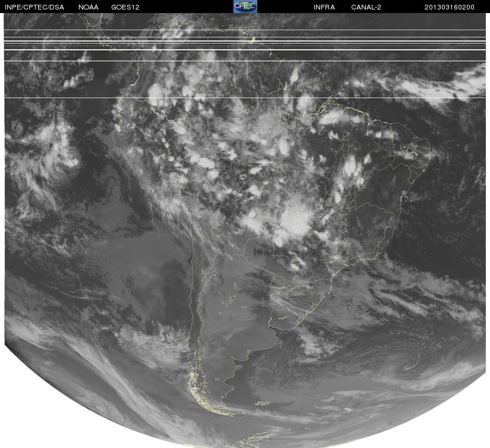Click the CANAL-2 channel label
This screenshot has height=448, width=490.
pyautogui.click(x=366, y=7)
